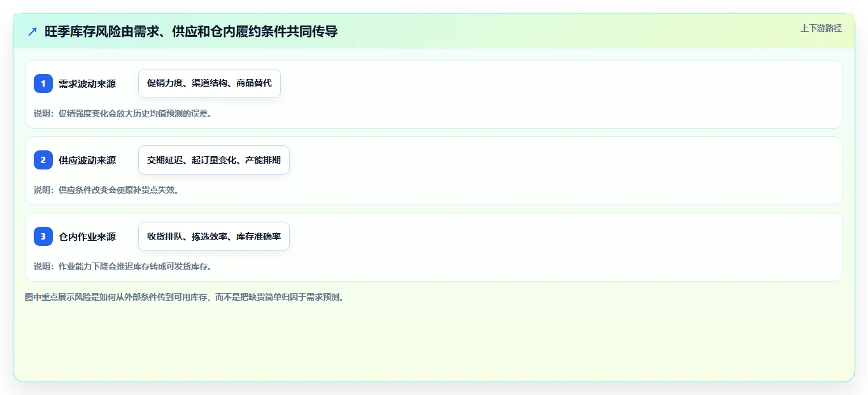Select the blue number 1 badge

[x=43, y=83]
